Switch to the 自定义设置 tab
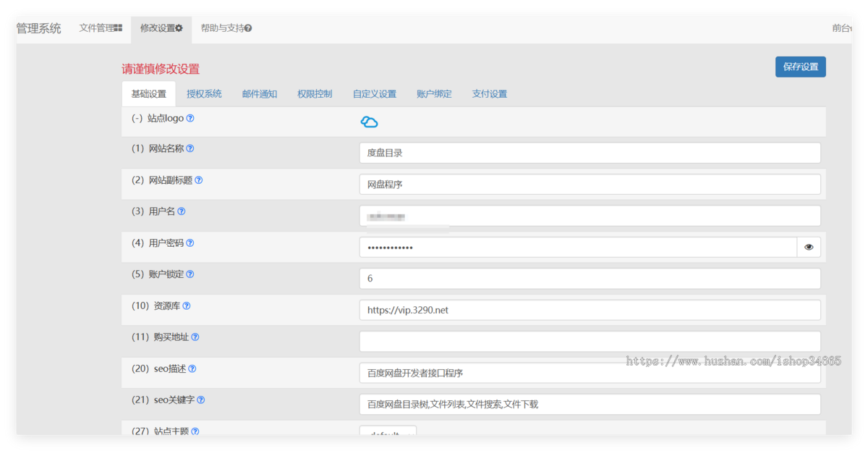 (x=375, y=94)
